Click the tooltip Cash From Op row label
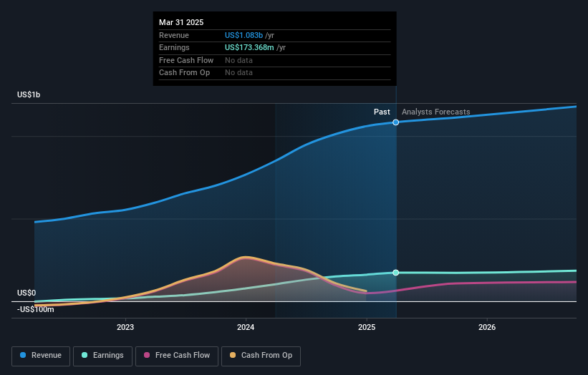 (x=184, y=73)
